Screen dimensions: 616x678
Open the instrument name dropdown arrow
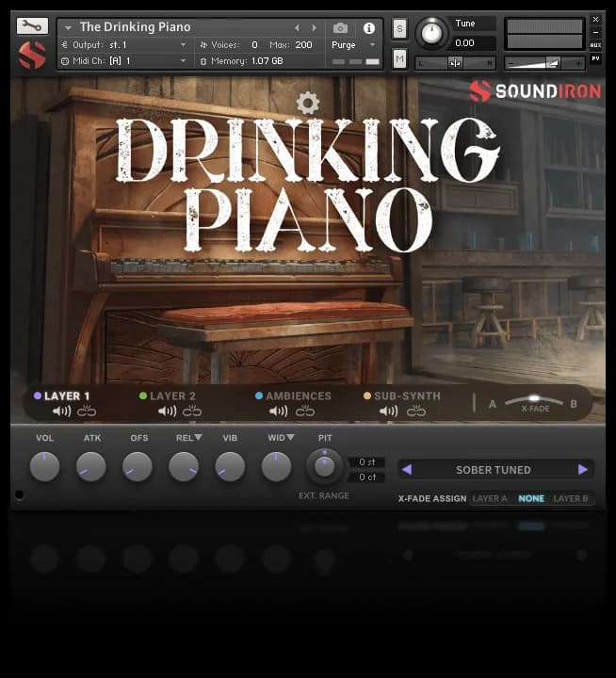[x=68, y=28]
